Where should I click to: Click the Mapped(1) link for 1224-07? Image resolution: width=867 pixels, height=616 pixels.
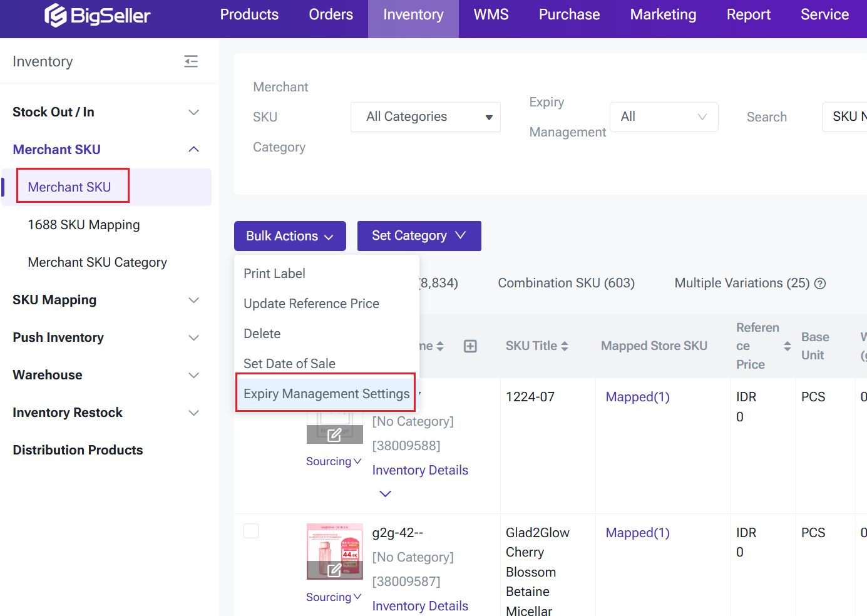tap(637, 397)
